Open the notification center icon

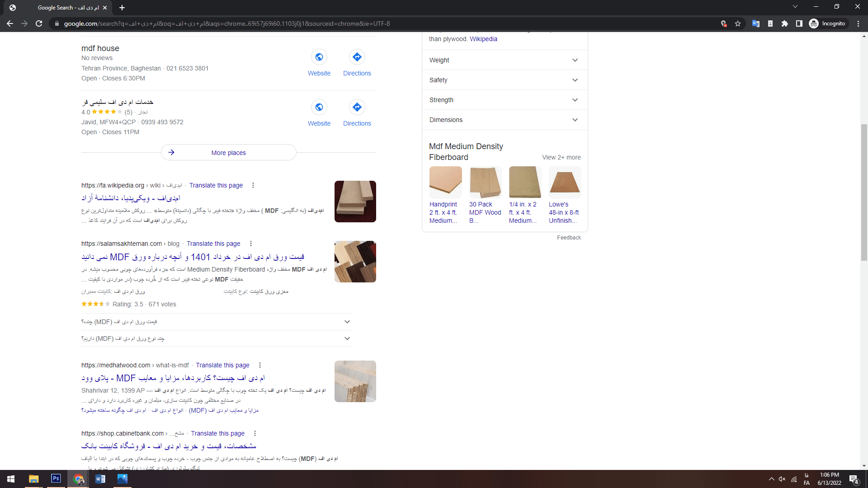[x=854, y=479]
